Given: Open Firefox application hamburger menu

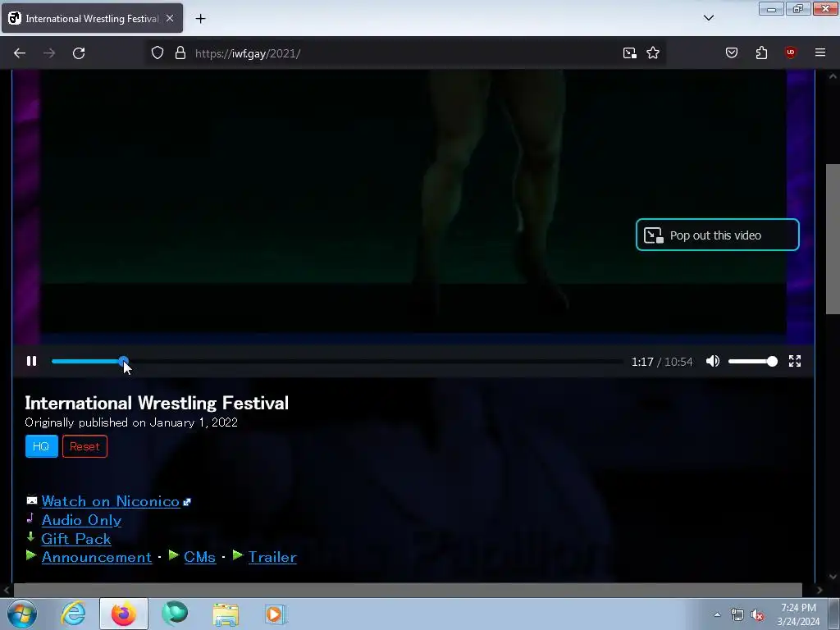Looking at the screenshot, I should coord(820,53).
